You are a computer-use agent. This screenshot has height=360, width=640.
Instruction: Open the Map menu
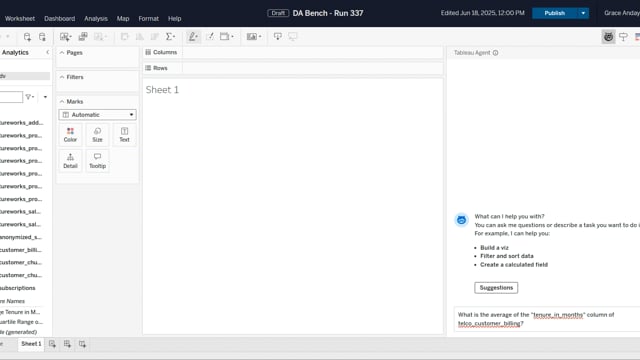click(x=123, y=18)
